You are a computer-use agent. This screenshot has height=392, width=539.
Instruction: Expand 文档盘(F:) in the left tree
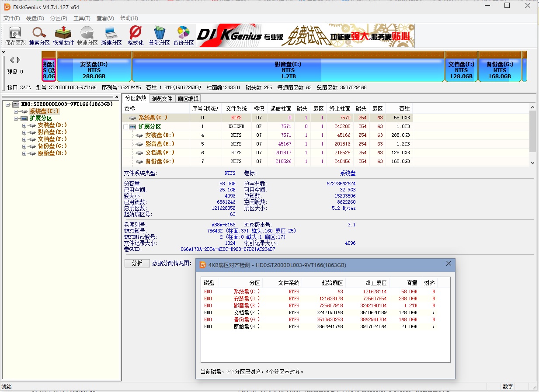click(24, 139)
